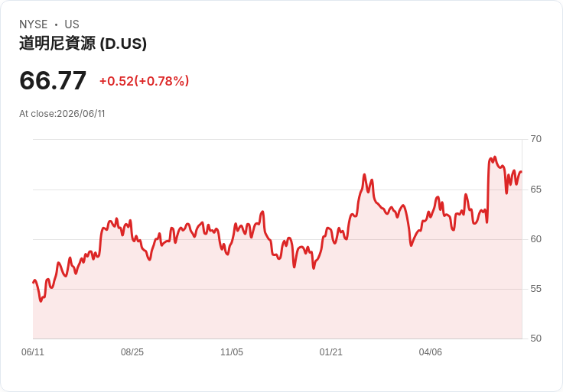The width and height of the screenshot is (563, 392).
Task: Click the stock title 道明尼資源 (D.US)
Action: point(83,44)
